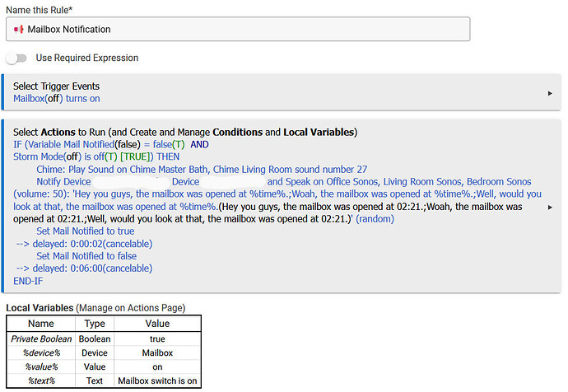Click the 'Mailbox switch is on' value cell
568x392 pixels.
pyautogui.click(x=157, y=380)
